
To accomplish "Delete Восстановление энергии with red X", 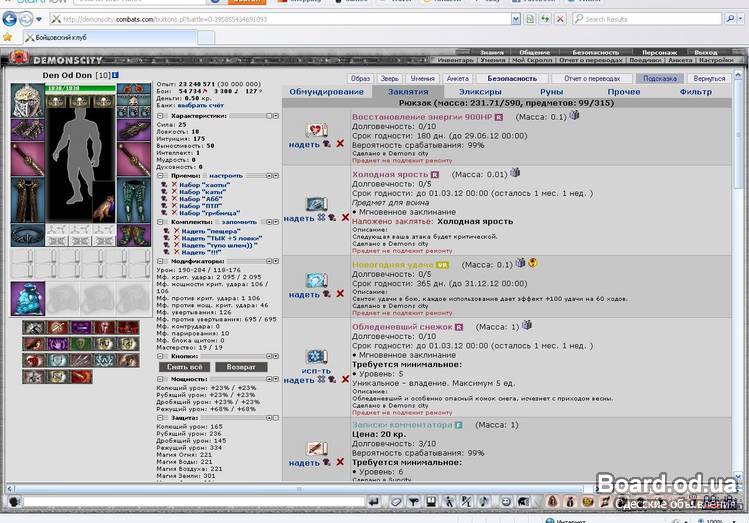I will (x=340, y=143).
